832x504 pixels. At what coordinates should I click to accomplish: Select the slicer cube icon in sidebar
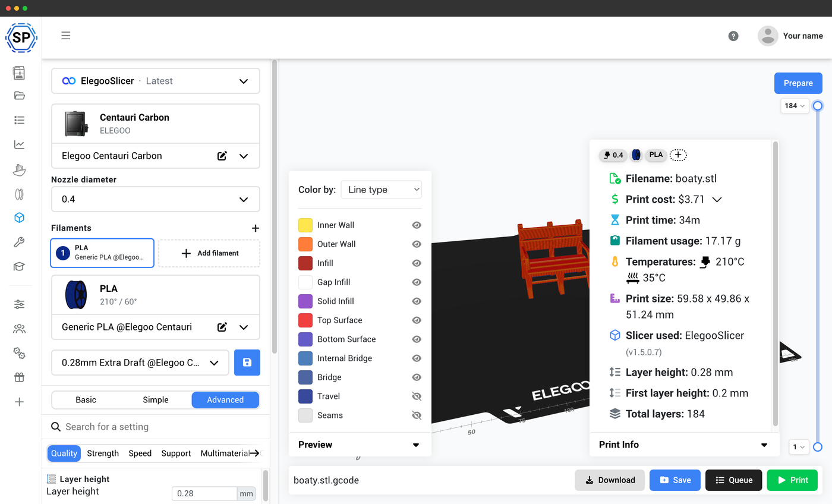[19, 218]
